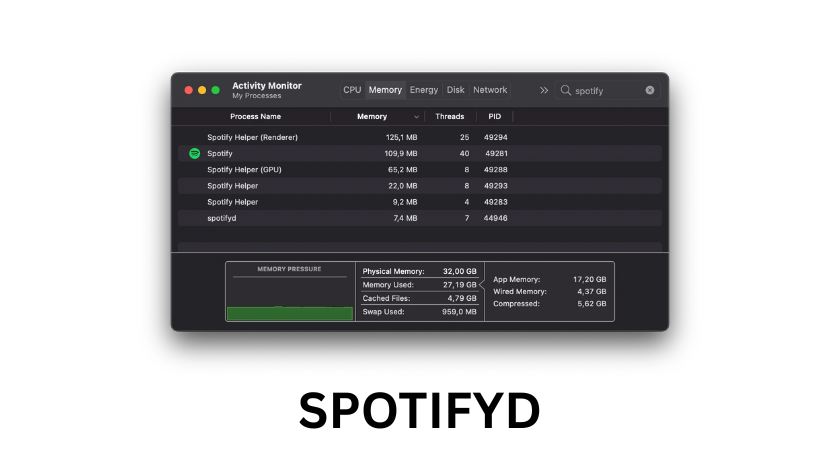Sort by the Memory column header
The height and width of the screenshot is (470, 840).
point(372,116)
